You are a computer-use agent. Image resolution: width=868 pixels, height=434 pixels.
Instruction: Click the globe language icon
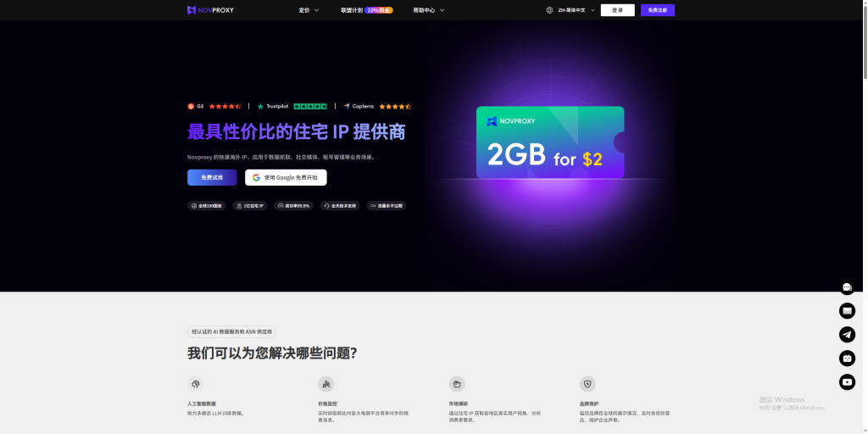pyautogui.click(x=549, y=10)
